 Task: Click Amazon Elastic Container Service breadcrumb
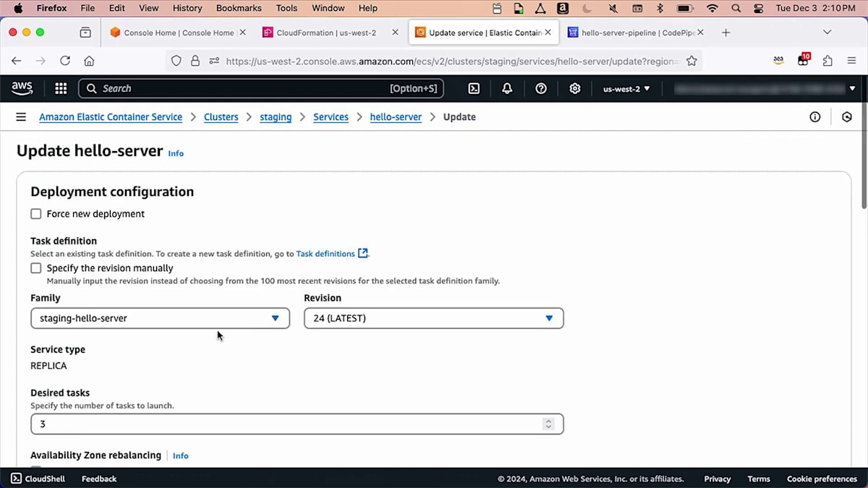[x=111, y=117]
